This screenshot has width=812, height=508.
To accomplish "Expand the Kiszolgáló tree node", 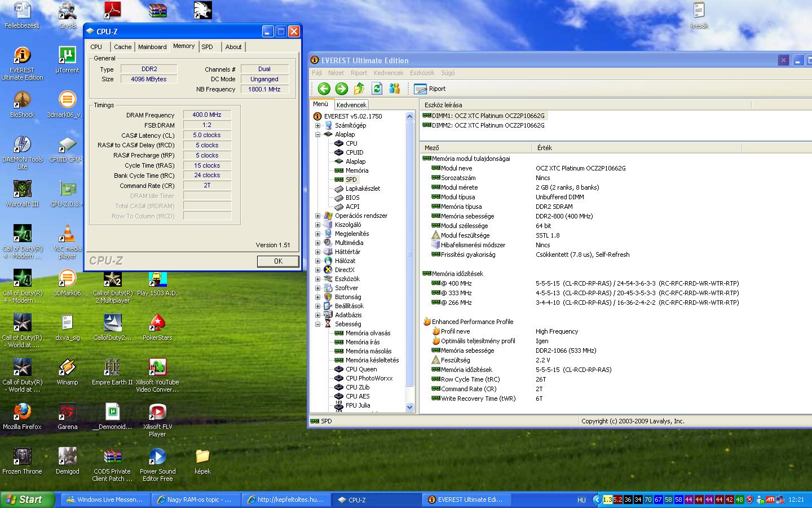I will (x=317, y=225).
